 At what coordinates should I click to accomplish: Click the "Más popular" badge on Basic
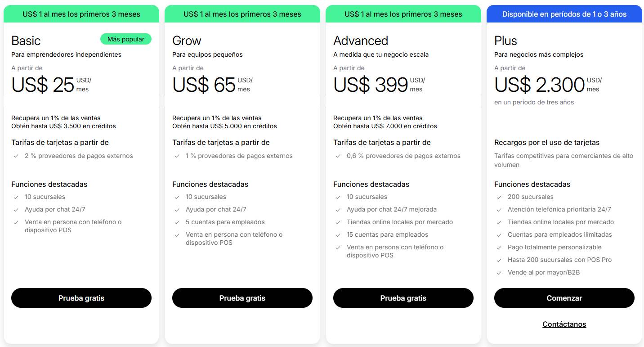point(125,39)
